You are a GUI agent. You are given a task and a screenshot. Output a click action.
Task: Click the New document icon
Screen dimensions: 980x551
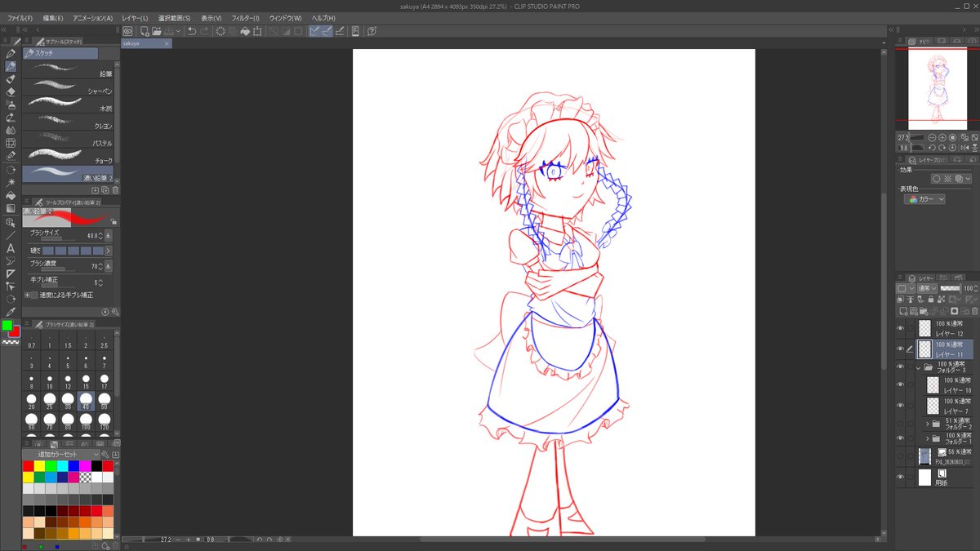pyautogui.click(x=145, y=31)
